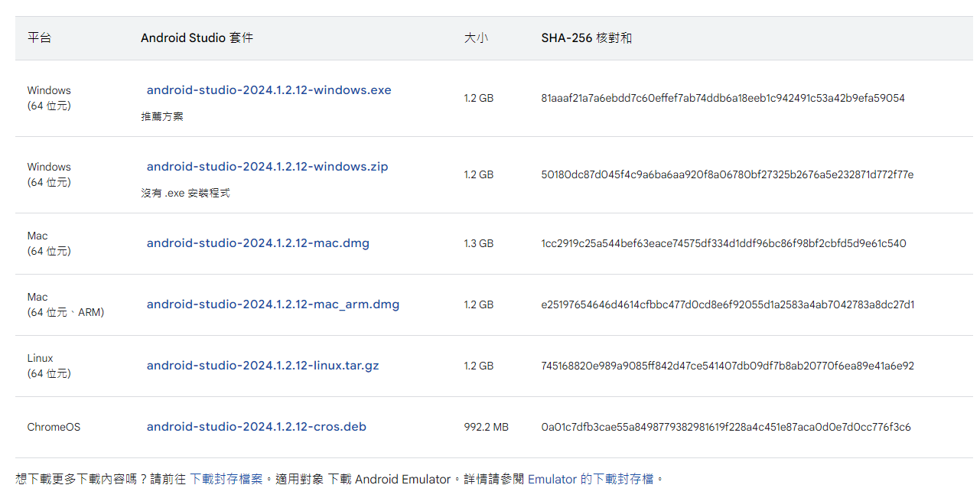980x498 pixels.
Task: Open the 下載封存檔案 link
Action: click(x=226, y=479)
